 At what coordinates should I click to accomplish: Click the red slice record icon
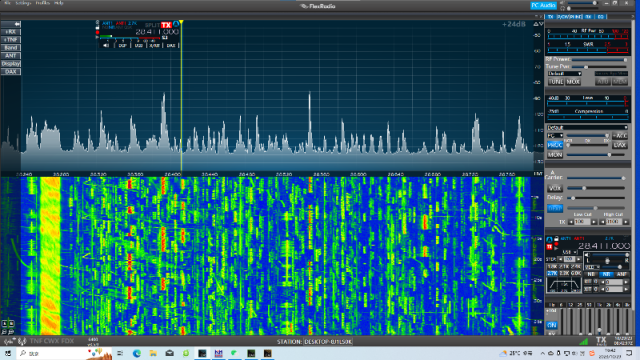pyautogui.click(x=97, y=33)
